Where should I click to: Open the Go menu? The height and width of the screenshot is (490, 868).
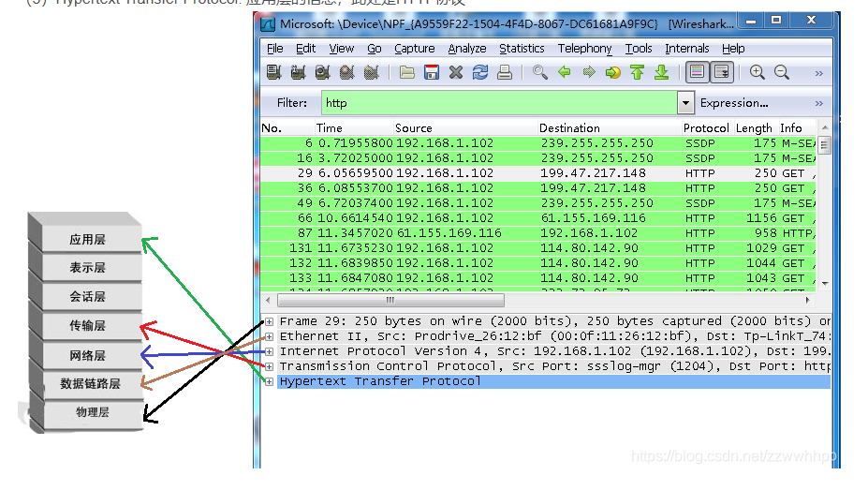click(375, 49)
